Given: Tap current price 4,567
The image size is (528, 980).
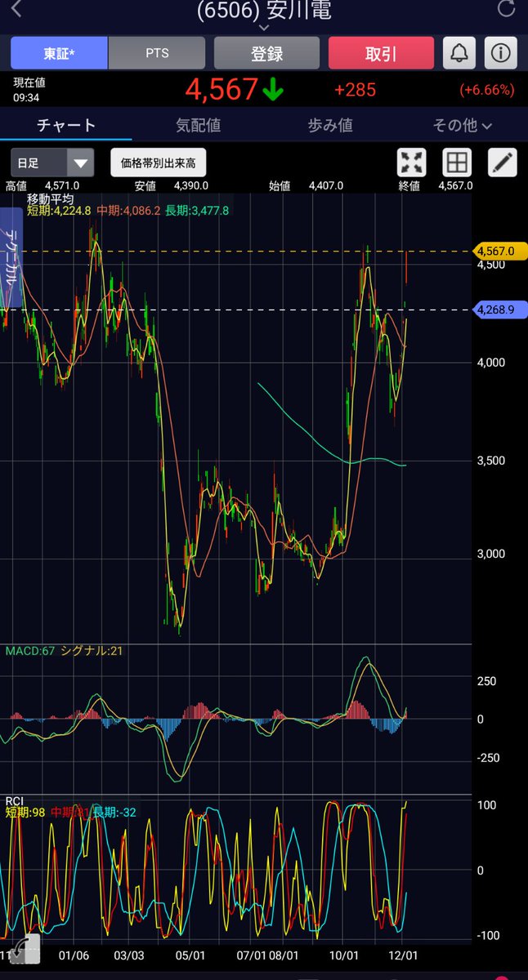Looking at the screenshot, I should tap(221, 89).
